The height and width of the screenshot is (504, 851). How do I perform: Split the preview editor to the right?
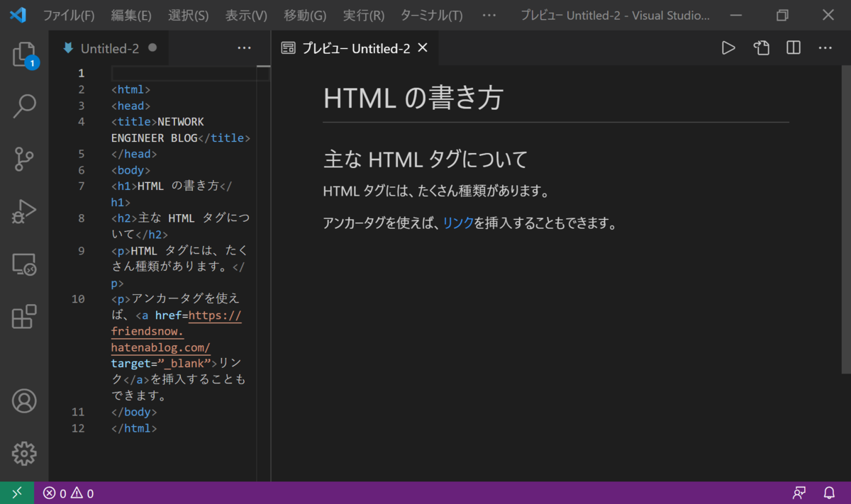(794, 48)
